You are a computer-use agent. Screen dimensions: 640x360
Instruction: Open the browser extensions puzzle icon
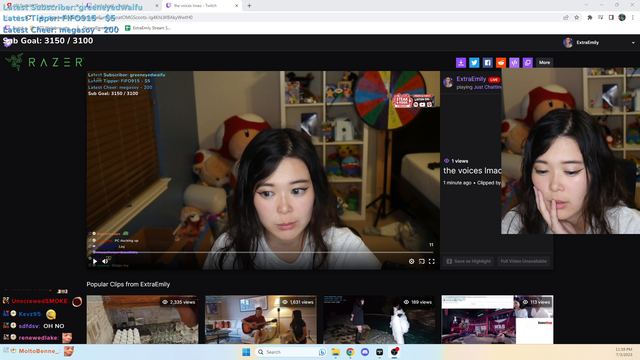tap(590, 18)
